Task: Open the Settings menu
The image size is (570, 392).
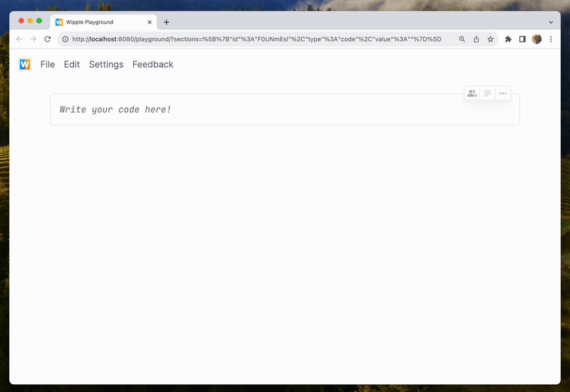Action: click(x=106, y=64)
